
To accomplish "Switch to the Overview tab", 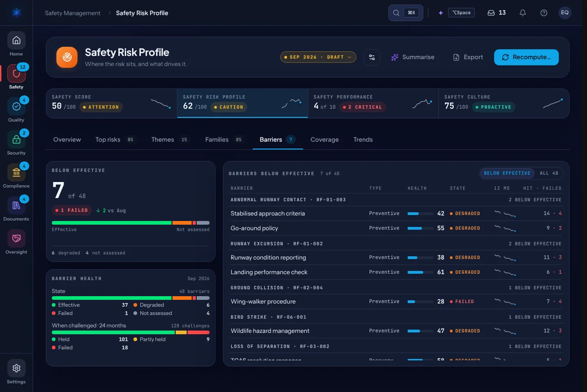I will [67, 139].
